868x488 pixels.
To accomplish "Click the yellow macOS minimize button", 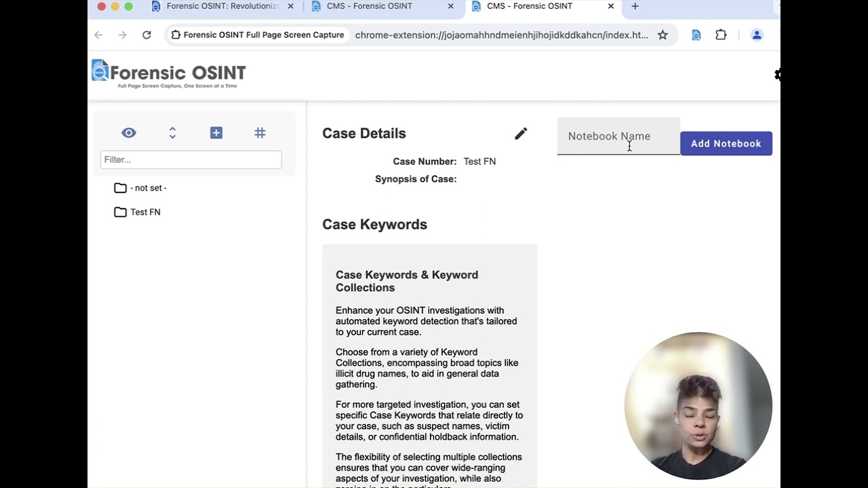I will (115, 6).
